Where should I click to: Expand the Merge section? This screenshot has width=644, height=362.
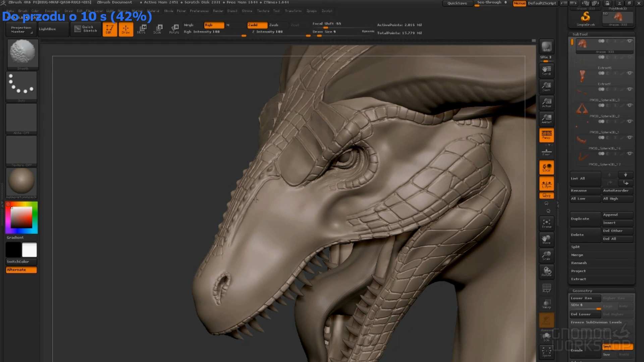tap(577, 255)
